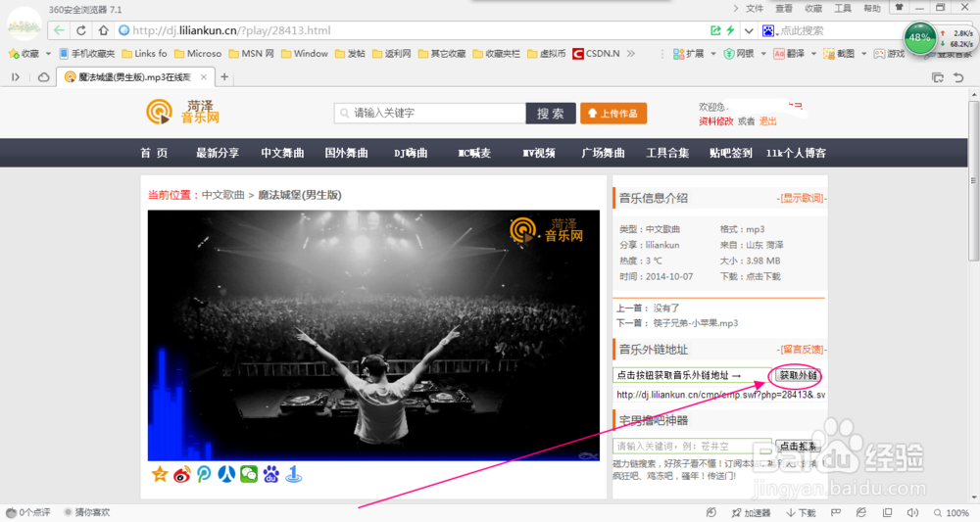Share to WeChat icon
980x522 pixels.
(249, 475)
